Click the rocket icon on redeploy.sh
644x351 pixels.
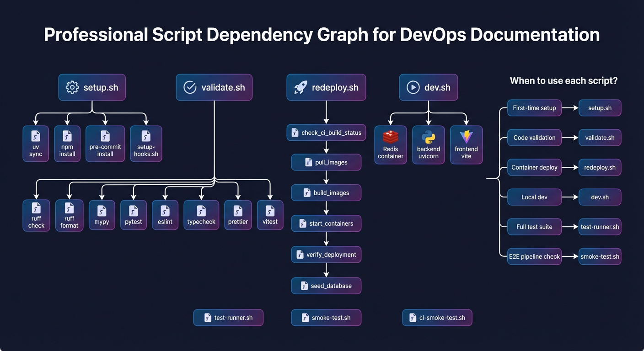tap(300, 87)
